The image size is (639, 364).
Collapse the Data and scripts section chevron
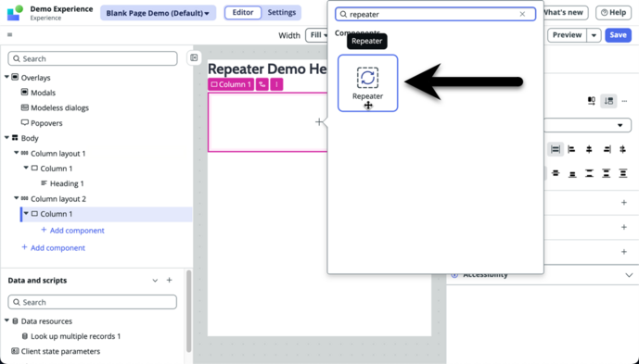pyautogui.click(x=155, y=280)
